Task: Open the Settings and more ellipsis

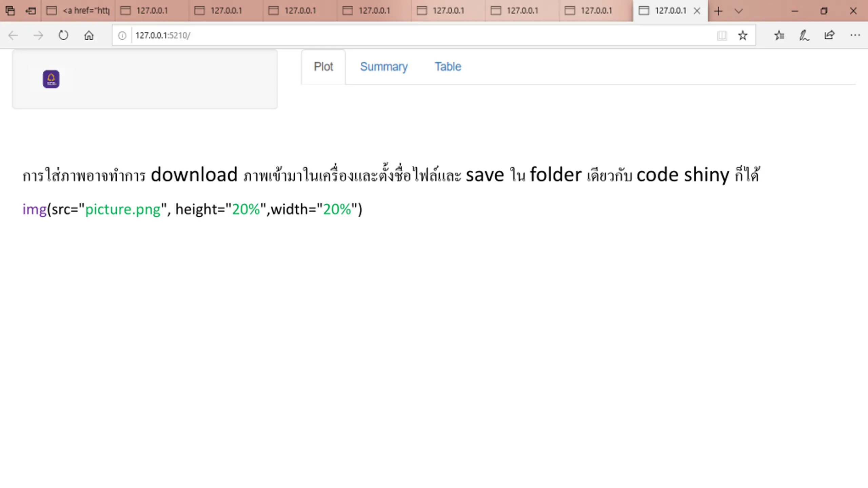Action: tap(855, 35)
